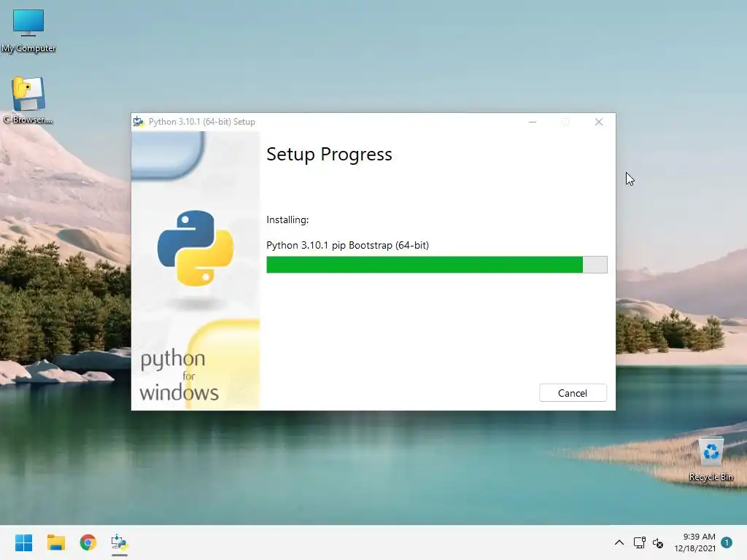
Task: Minimize the Python Setup window
Action: click(533, 122)
